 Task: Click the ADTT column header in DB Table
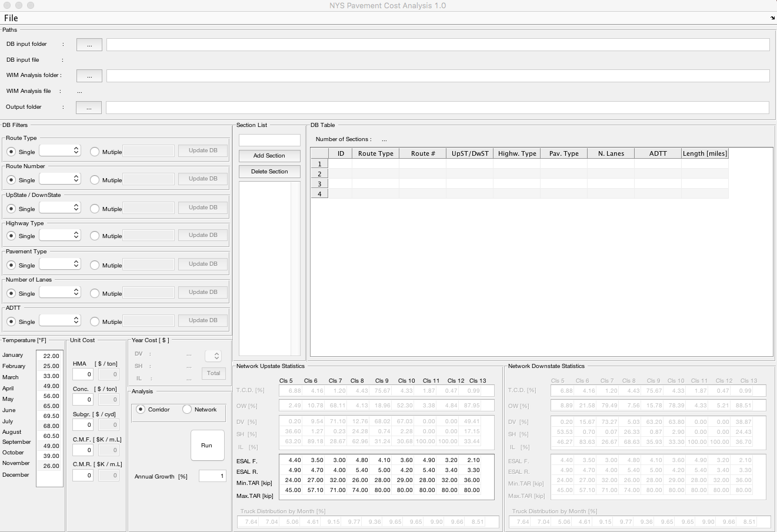(658, 153)
